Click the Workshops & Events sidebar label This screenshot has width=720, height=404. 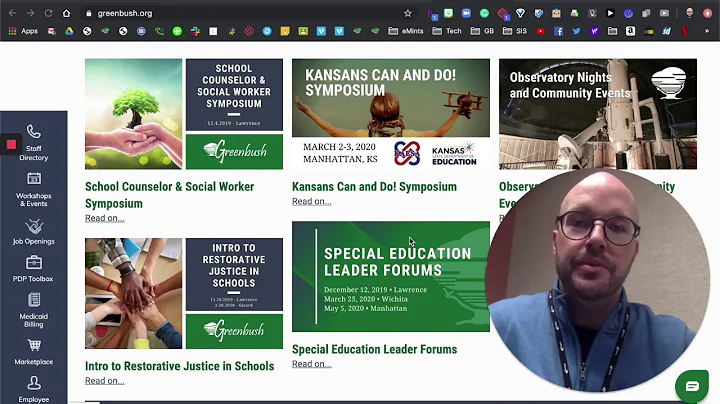click(34, 200)
